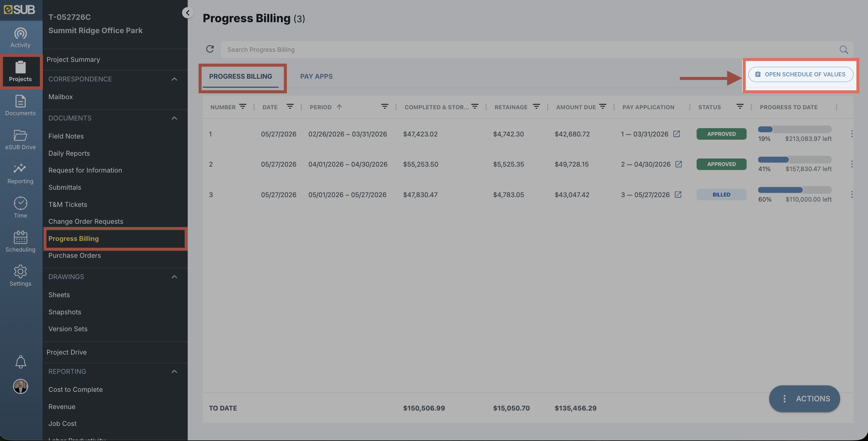Collapse the project sidebar with the arrow
Viewport: 868px width, 441px height.
(x=188, y=13)
